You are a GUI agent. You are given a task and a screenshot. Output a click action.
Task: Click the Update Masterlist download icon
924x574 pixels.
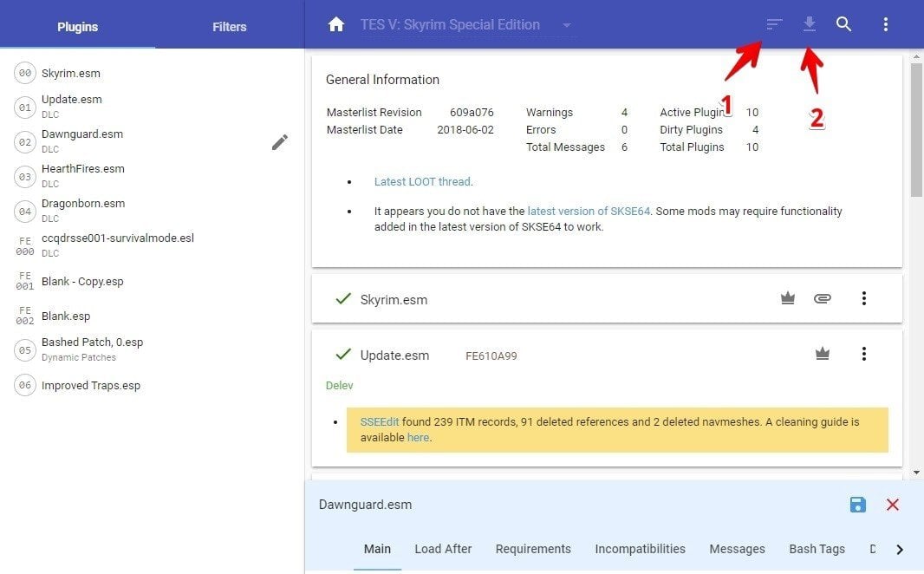tap(809, 24)
